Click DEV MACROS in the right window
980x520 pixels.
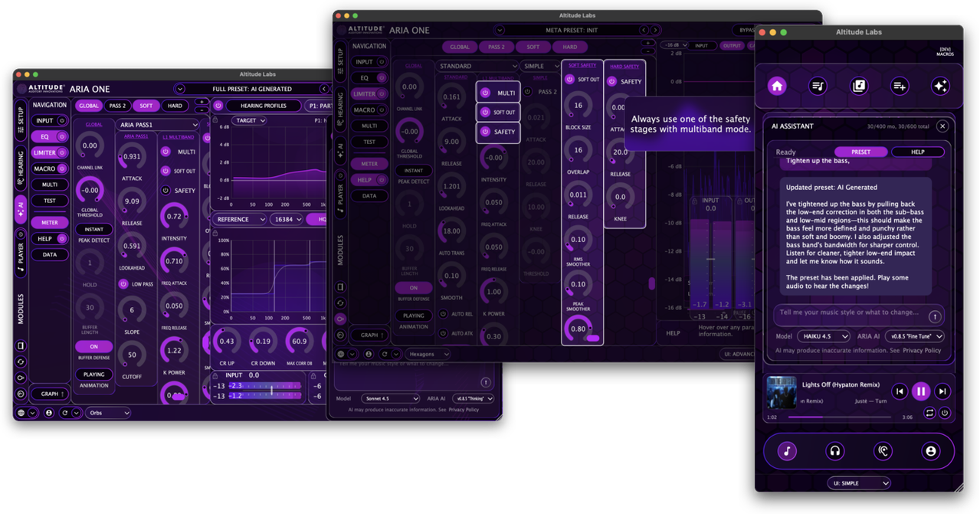coord(944,52)
